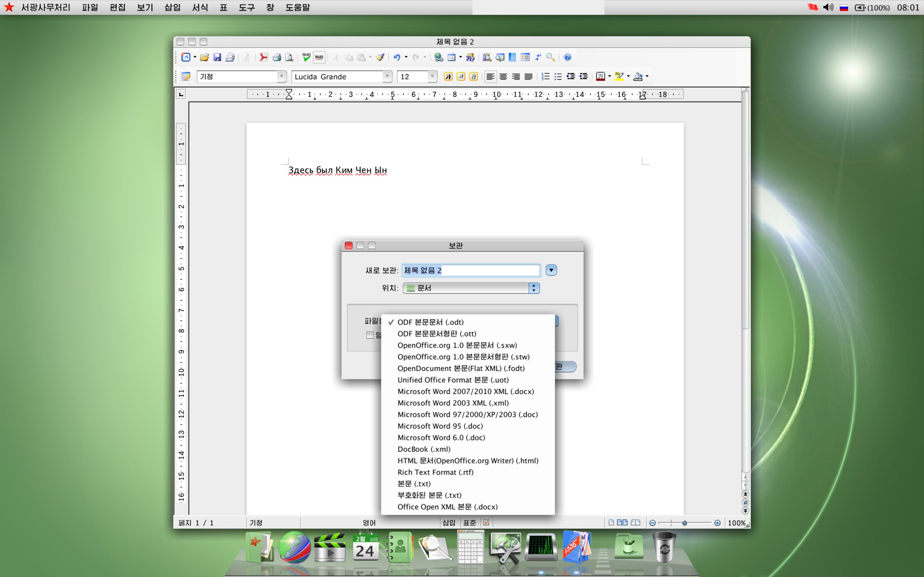Viewport: 924px width, 577px height.
Task: Click the zoom slider handle in status bar
Action: pyautogui.click(x=685, y=523)
